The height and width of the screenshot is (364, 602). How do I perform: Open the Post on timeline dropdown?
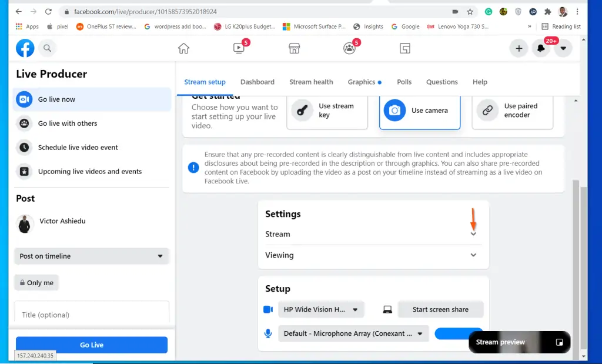coord(92,256)
